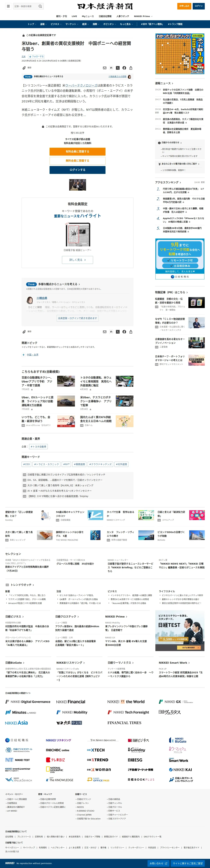Click note icon above 関連トピック

[x=111, y=332]
